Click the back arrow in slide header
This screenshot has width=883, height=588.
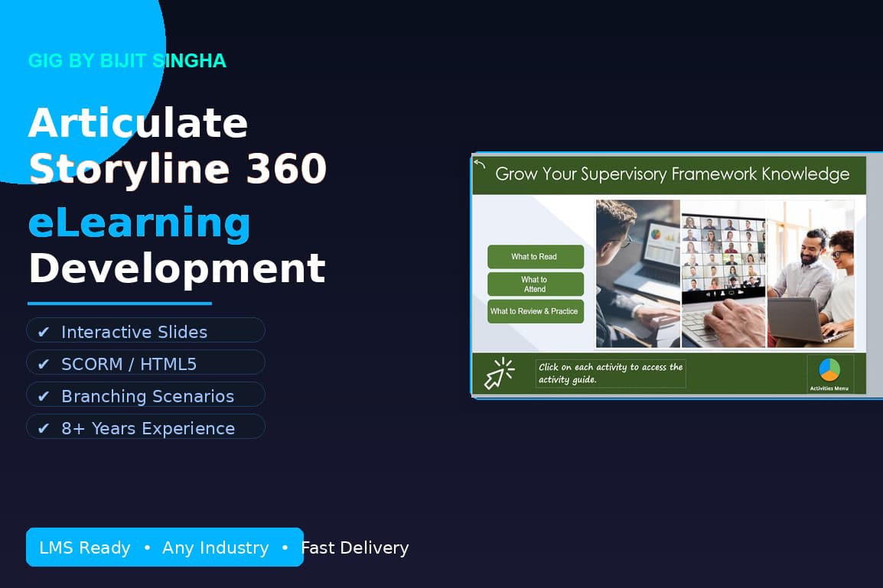[479, 164]
